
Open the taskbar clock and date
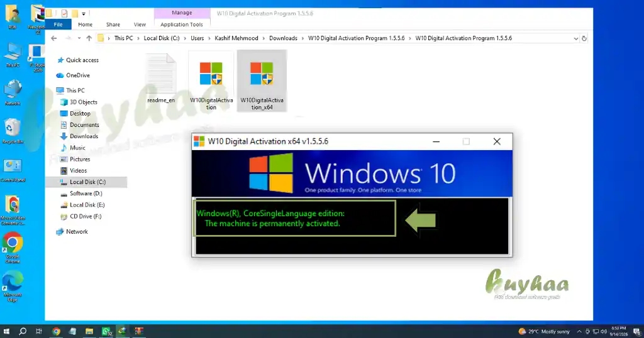click(619, 331)
